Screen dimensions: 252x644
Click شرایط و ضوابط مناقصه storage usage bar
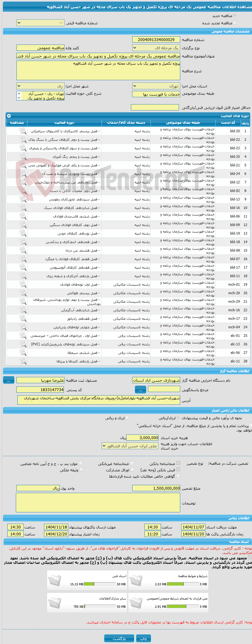click(x=183, y=584)
